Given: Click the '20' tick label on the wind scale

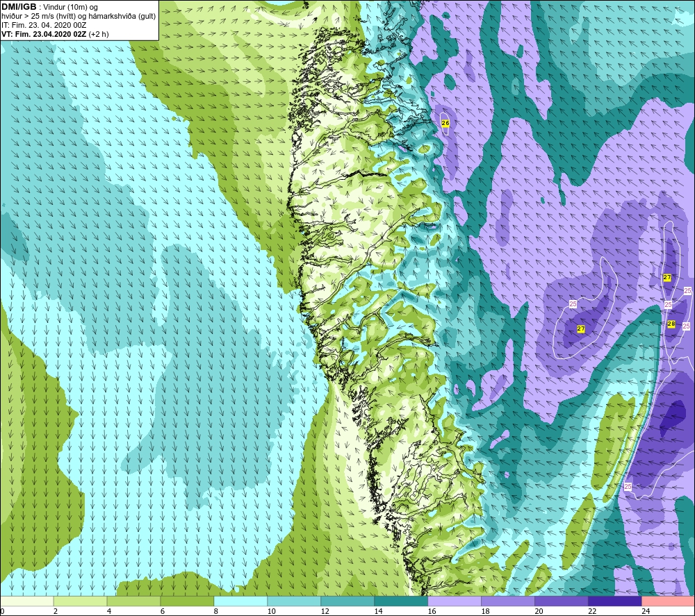Looking at the screenshot, I should [539, 611].
